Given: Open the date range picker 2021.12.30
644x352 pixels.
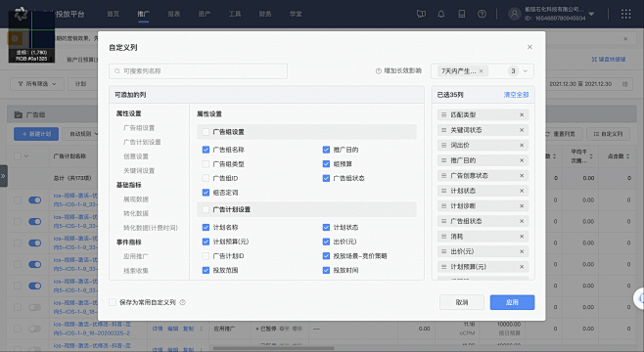Looking at the screenshot, I should pyautogui.click(x=588, y=84).
